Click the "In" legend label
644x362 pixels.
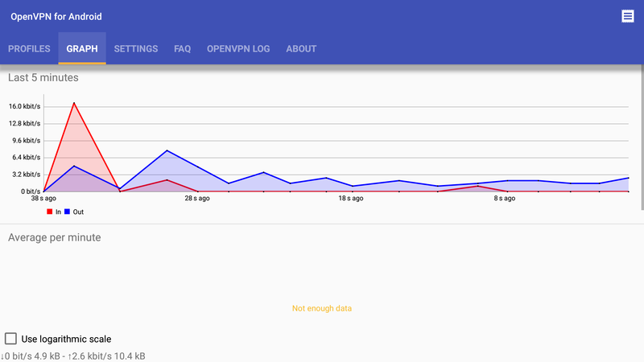point(58,212)
